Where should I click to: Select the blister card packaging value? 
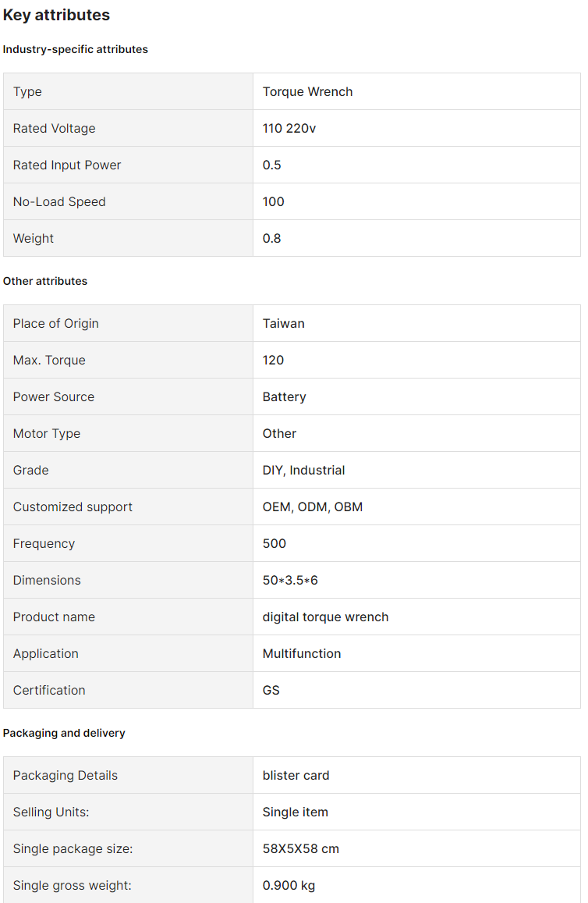pyautogui.click(x=296, y=775)
